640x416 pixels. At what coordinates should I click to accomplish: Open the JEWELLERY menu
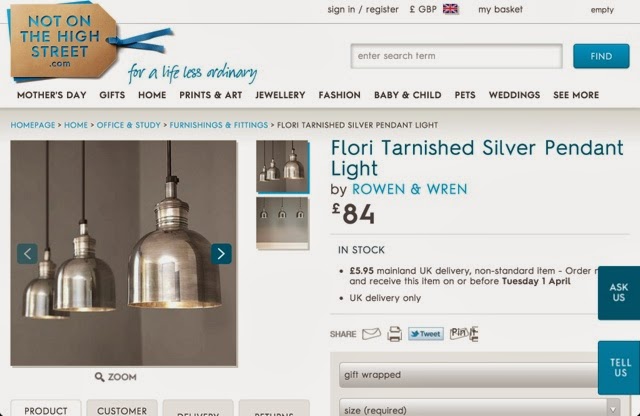280,95
